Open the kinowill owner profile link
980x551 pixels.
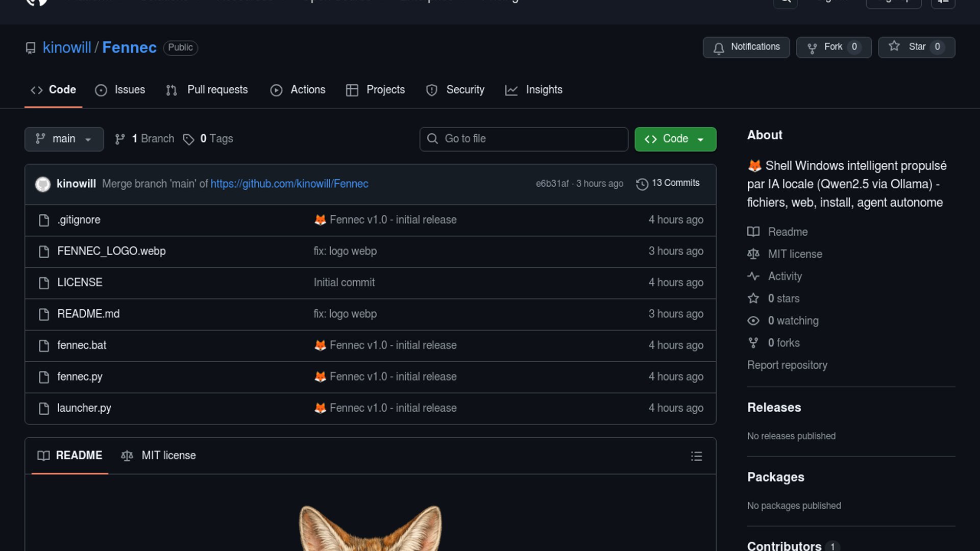coord(66,47)
